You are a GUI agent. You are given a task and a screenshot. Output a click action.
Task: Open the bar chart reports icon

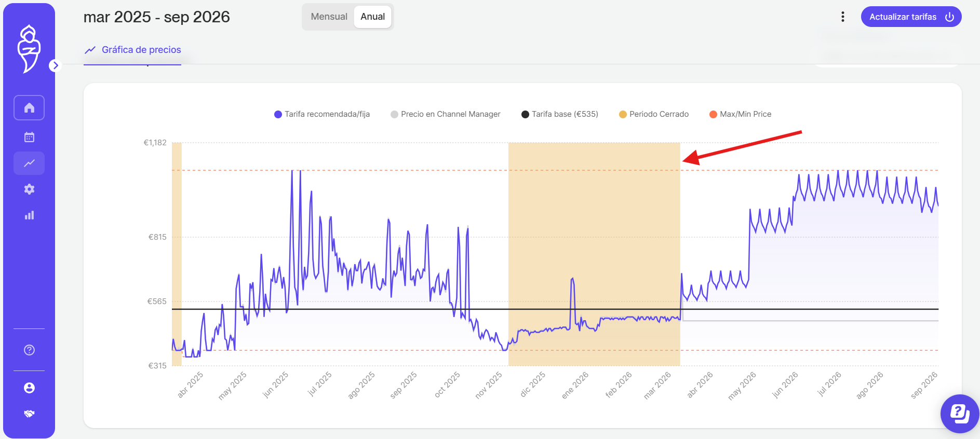[x=29, y=215]
